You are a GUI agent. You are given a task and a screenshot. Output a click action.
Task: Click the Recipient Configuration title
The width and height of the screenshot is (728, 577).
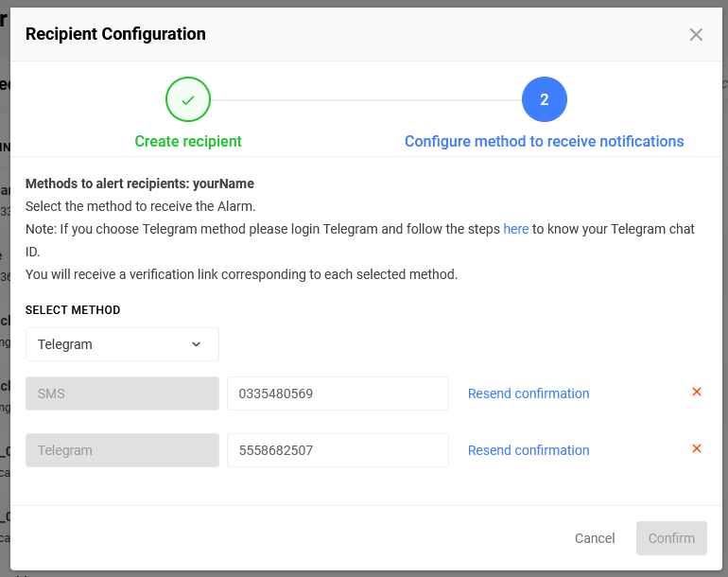[115, 34]
